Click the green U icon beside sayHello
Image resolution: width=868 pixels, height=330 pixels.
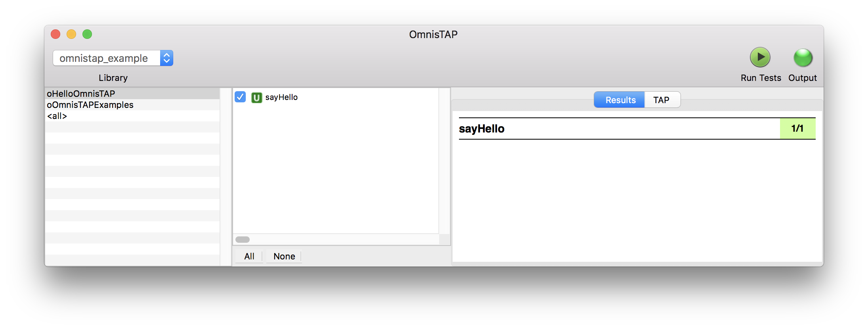click(x=256, y=97)
